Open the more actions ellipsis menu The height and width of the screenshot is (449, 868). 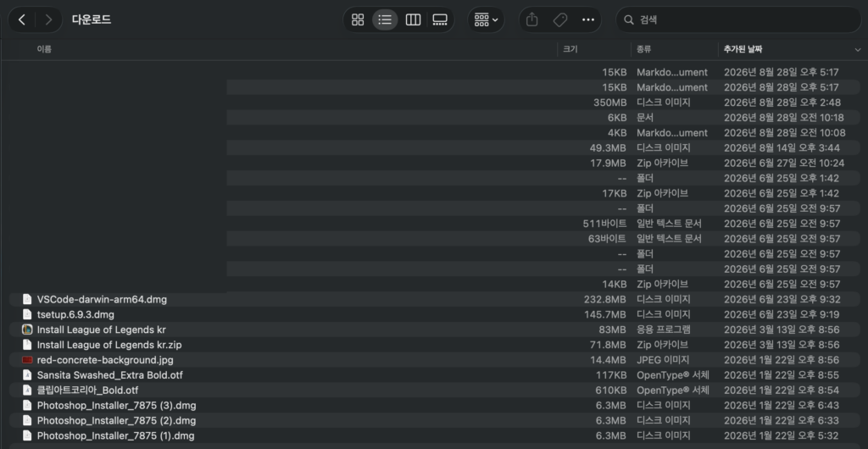[588, 19]
